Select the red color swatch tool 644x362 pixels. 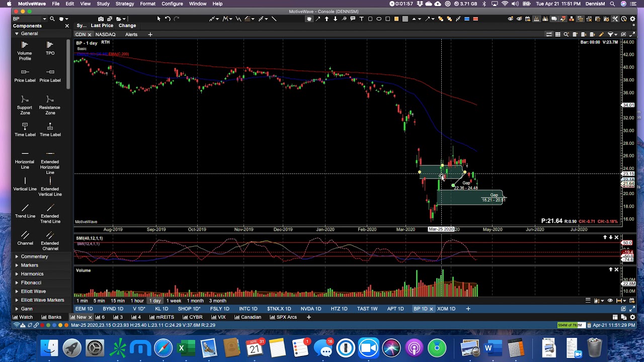tap(475, 19)
